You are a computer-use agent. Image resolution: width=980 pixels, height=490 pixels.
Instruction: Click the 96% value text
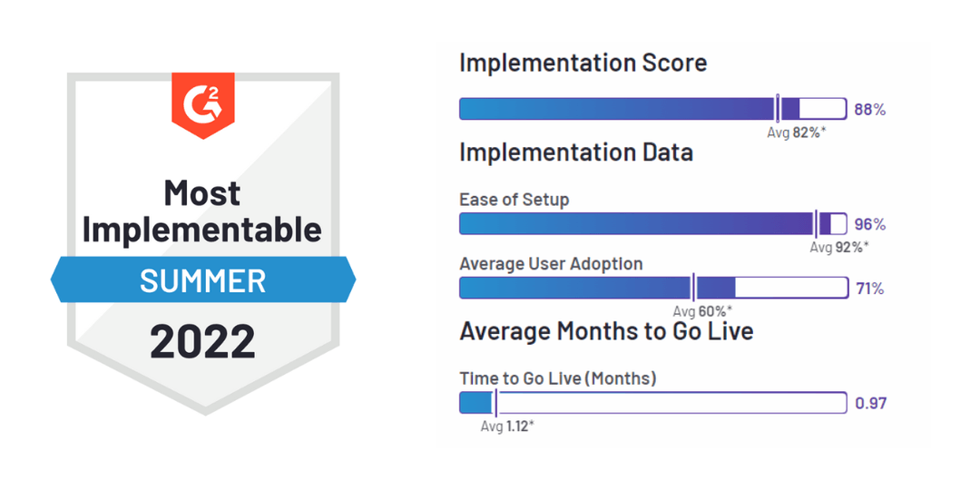point(870,224)
